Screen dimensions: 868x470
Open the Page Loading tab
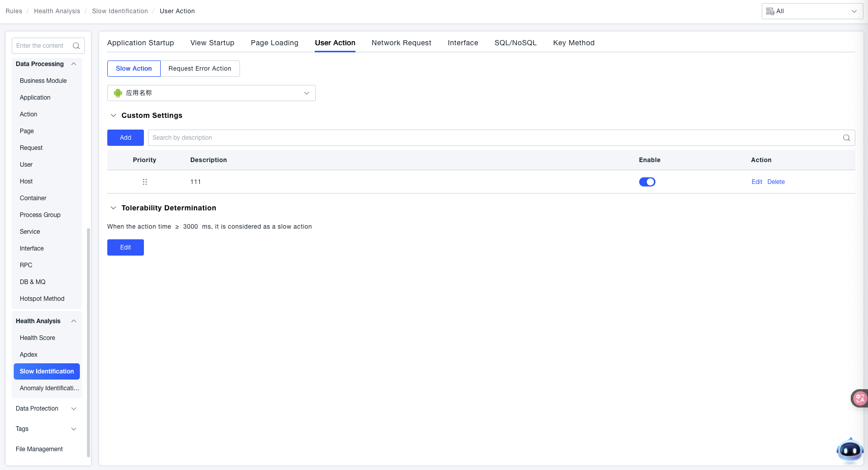[x=275, y=43]
